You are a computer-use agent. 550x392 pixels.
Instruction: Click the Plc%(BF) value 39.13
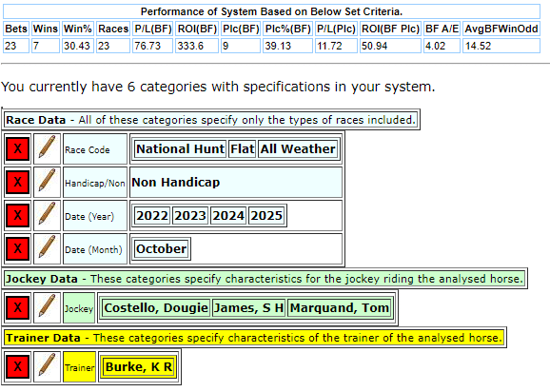288,46
